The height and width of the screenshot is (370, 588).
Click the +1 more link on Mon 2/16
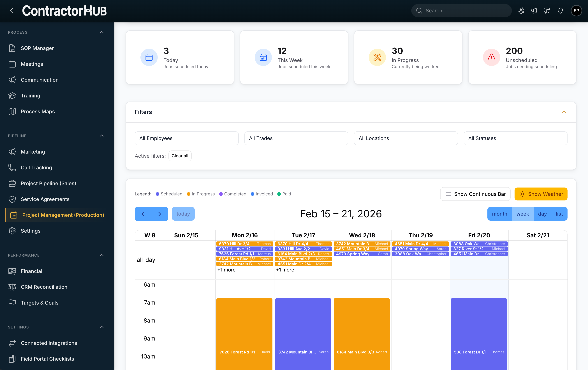226,270
